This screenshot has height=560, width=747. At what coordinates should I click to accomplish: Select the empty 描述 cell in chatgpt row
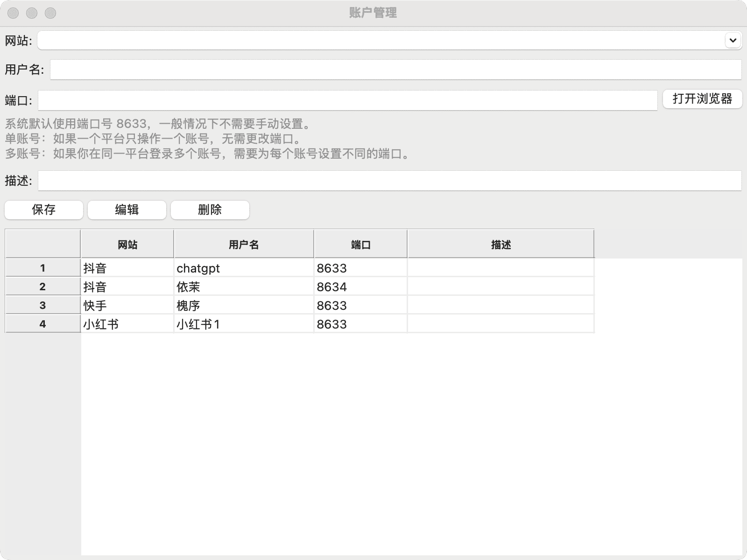[500, 268]
